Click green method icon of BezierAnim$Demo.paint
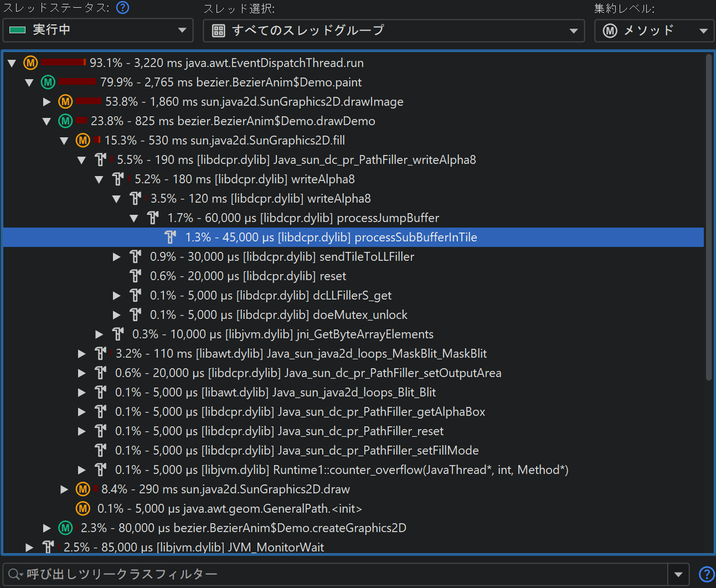716x588 pixels. 48,82
